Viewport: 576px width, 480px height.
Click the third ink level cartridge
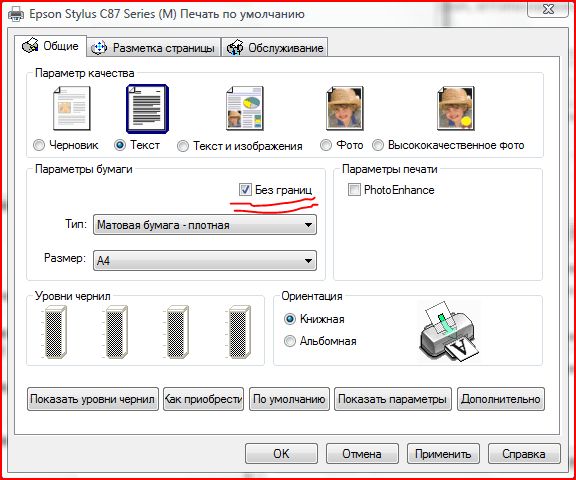(x=177, y=332)
